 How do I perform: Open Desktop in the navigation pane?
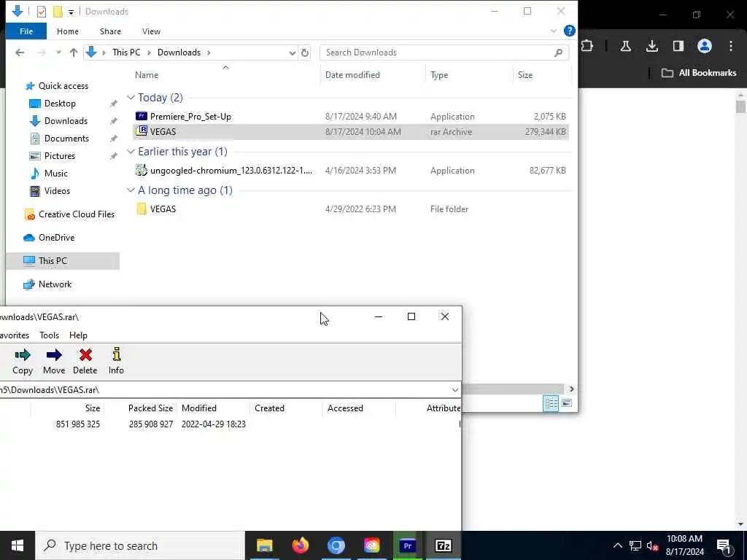pos(60,104)
